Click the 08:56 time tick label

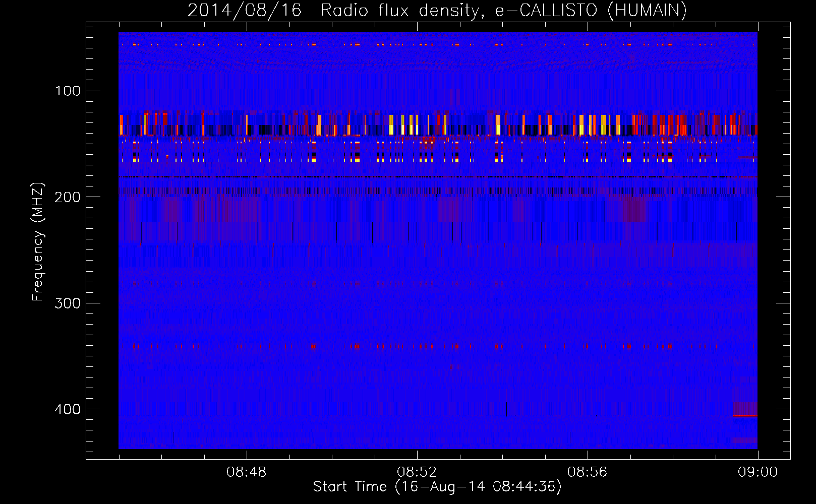pos(588,472)
